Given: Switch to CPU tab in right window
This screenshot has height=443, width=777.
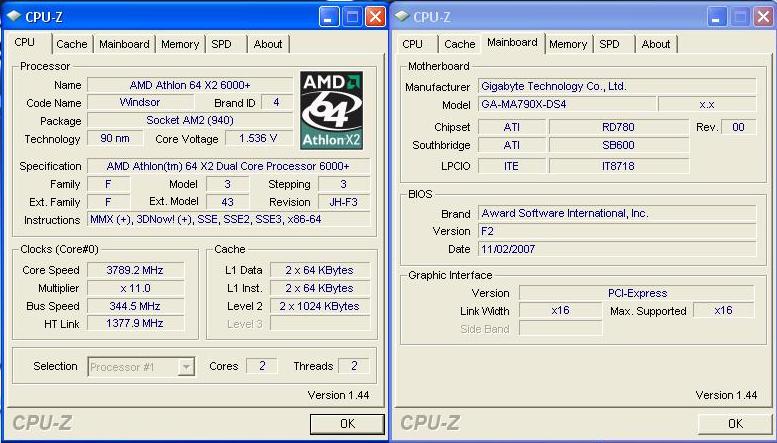Looking at the screenshot, I should click(412, 44).
